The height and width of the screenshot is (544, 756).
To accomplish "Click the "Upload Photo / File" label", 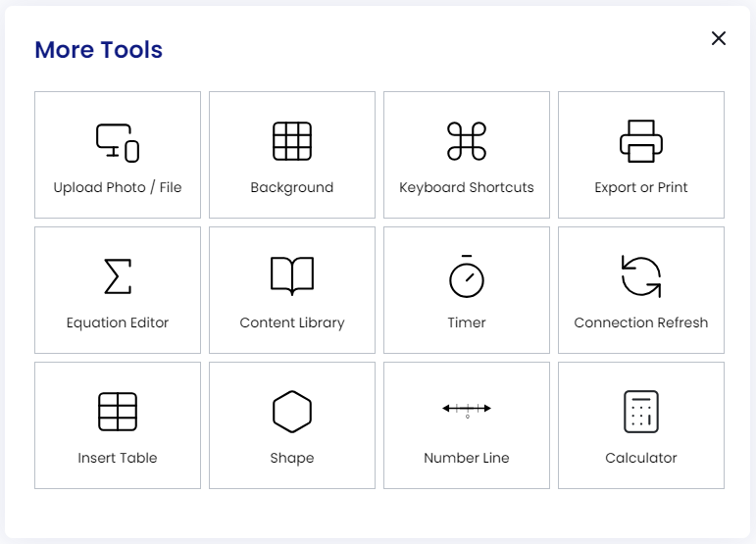I will click(x=118, y=187).
